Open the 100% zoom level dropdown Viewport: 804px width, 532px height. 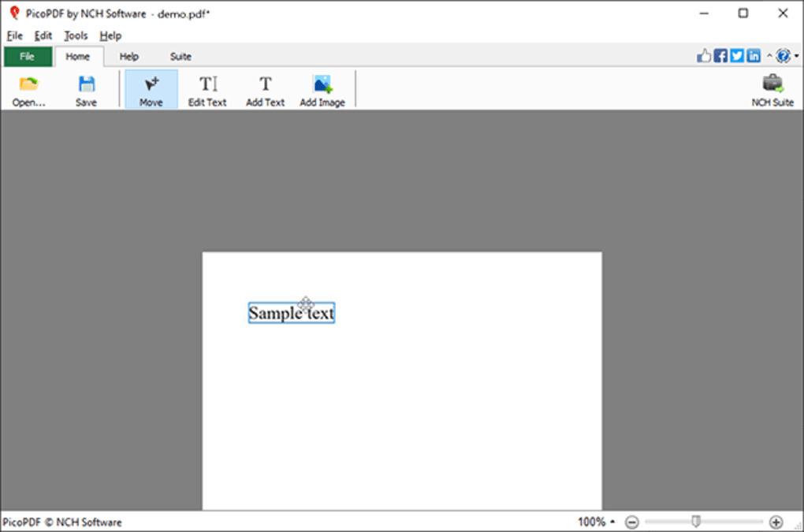(x=596, y=522)
